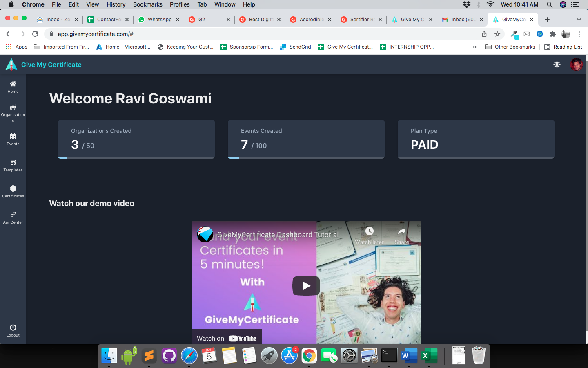Play the GiveMyCertificate tutorial video
588x368 pixels.
tap(306, 285)
